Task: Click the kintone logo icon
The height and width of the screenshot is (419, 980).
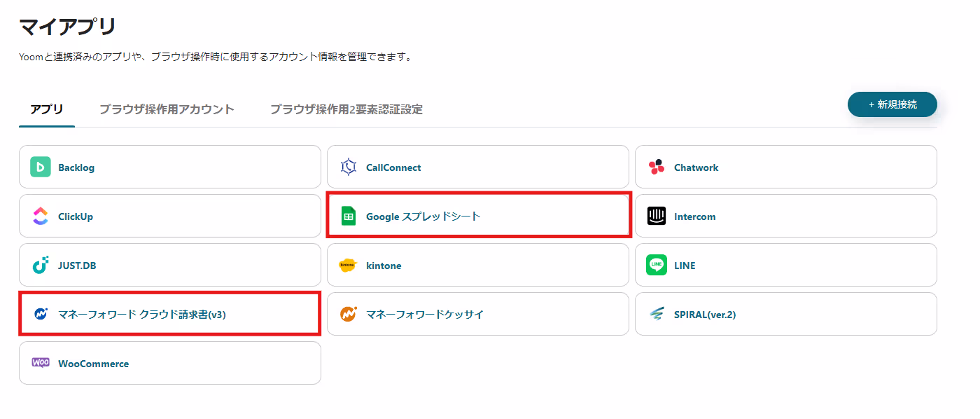Action: 349,266
